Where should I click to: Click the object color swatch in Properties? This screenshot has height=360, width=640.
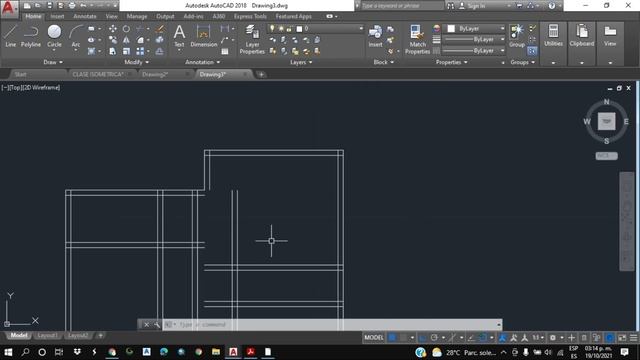click(451, 28)
